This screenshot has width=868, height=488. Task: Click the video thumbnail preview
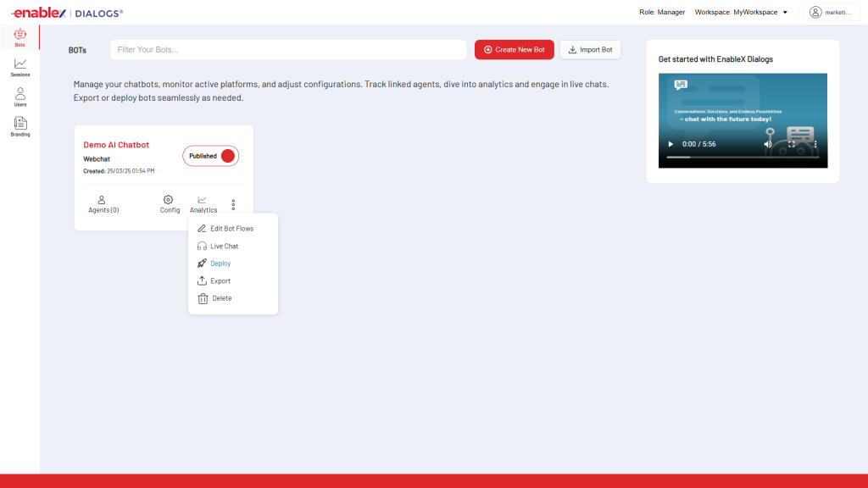[743, 120]
